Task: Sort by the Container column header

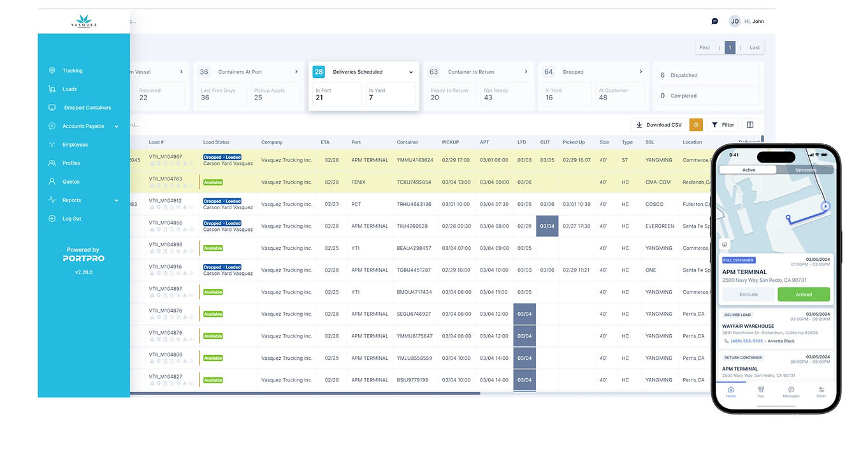Action: pyautogui.click(x=408, y=142)
